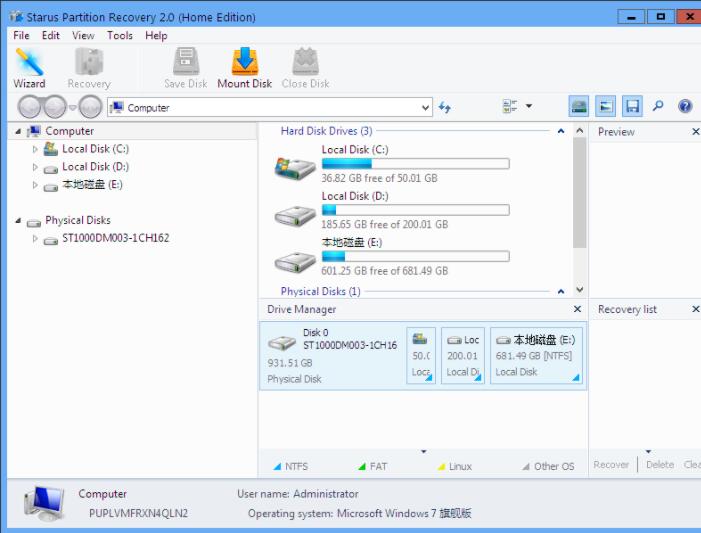Open the search magnifier tool
This screenshot has height=533, width=701.
pyautogui.click(x=658, y=106)
